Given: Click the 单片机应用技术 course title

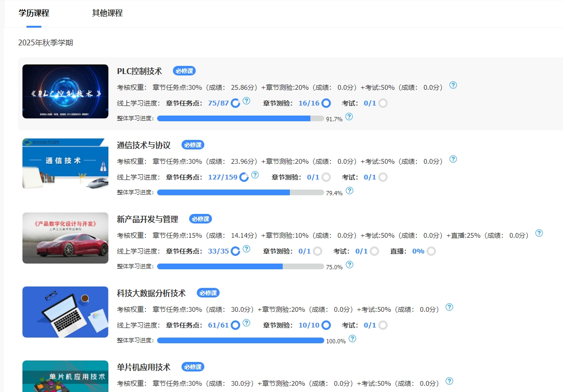Looking at the screenshot, I should tap(144, 367).
